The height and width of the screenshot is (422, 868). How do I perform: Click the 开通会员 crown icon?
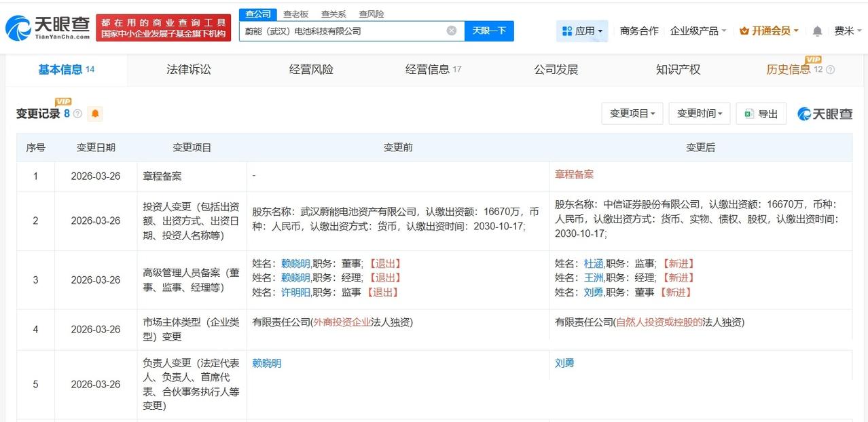coord(744,31)
